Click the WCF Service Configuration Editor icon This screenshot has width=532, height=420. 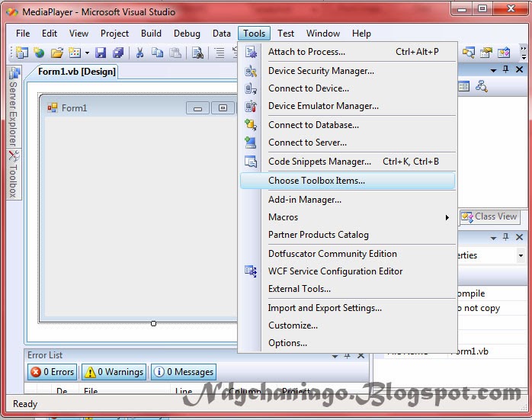(251, 271)
